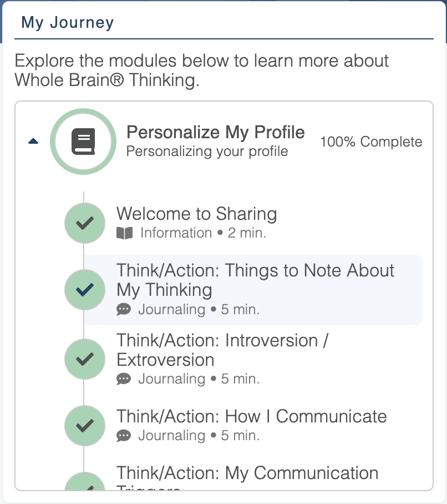
Task: Open Things to Note About My Thinking
Action: [x=255, y=280]
